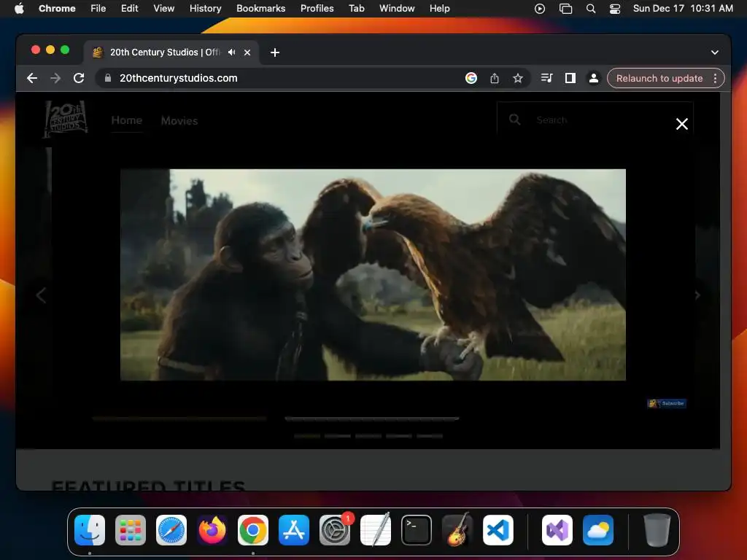Viewport: 747px width, 560px height.
Task: Reload the current page
Action: [79, 78]
